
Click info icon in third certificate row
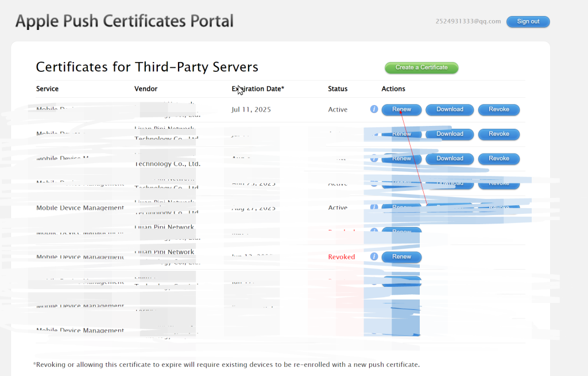[x=374, y=159]
